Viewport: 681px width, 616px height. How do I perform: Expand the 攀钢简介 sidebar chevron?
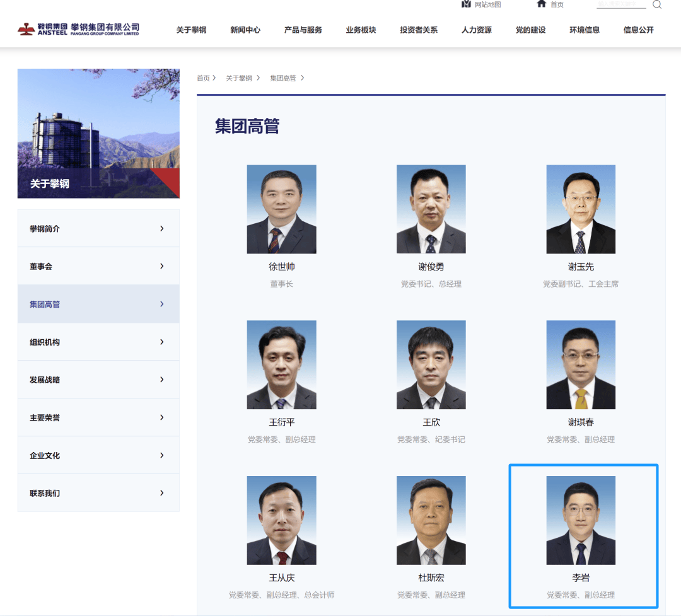(x=161, y=228)
